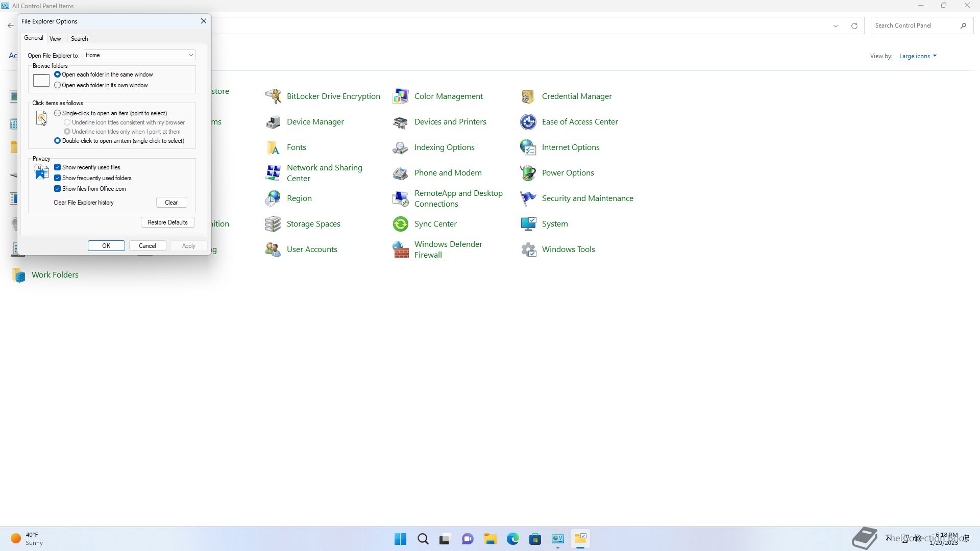Toggle Show frequently used folders checkbox
The image size is (980, 551).
pos(58,178)
